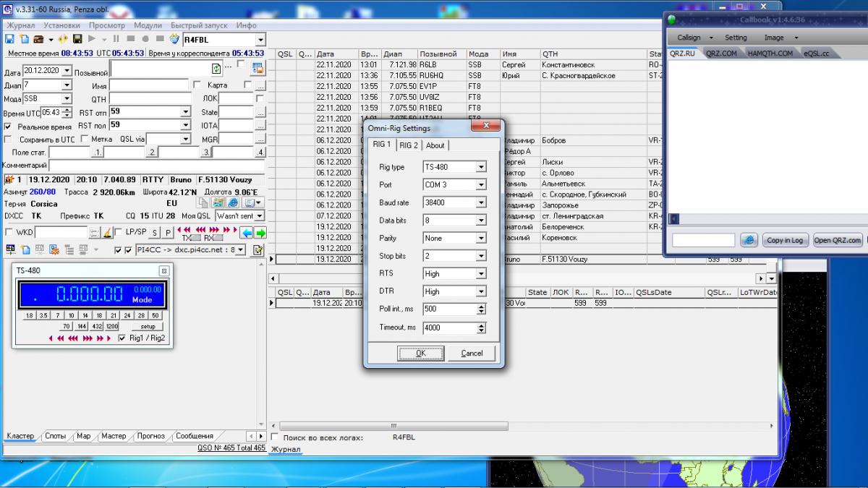868x488 pixels.
Task: Uncheck the Реальное время checkbox
Action: 8,127
